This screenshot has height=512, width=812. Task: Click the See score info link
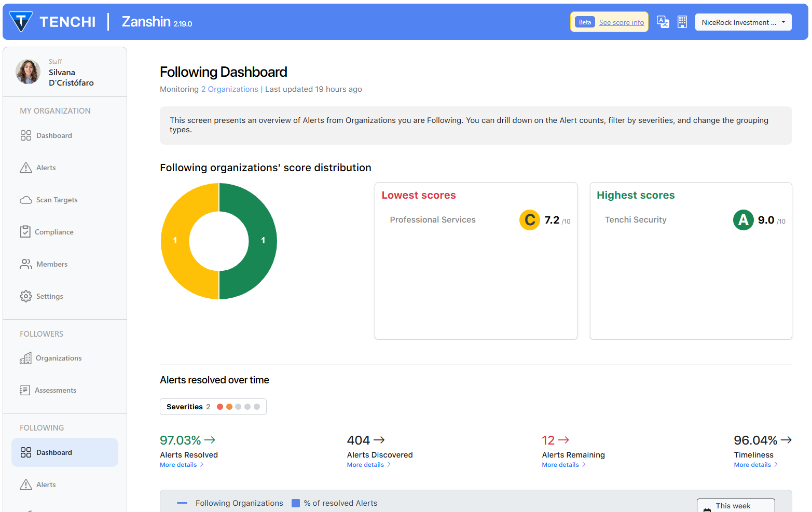click(621, 22)
